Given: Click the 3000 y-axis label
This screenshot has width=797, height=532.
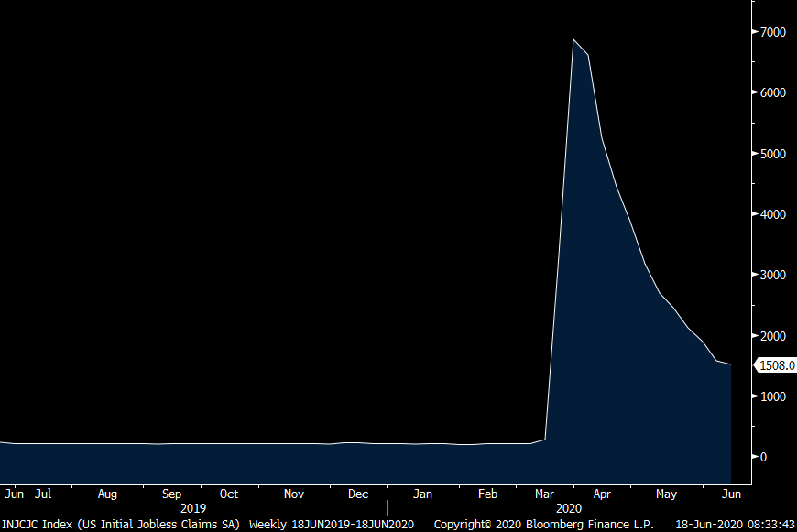Looking at the screenshot, I should tap(772, 275).
